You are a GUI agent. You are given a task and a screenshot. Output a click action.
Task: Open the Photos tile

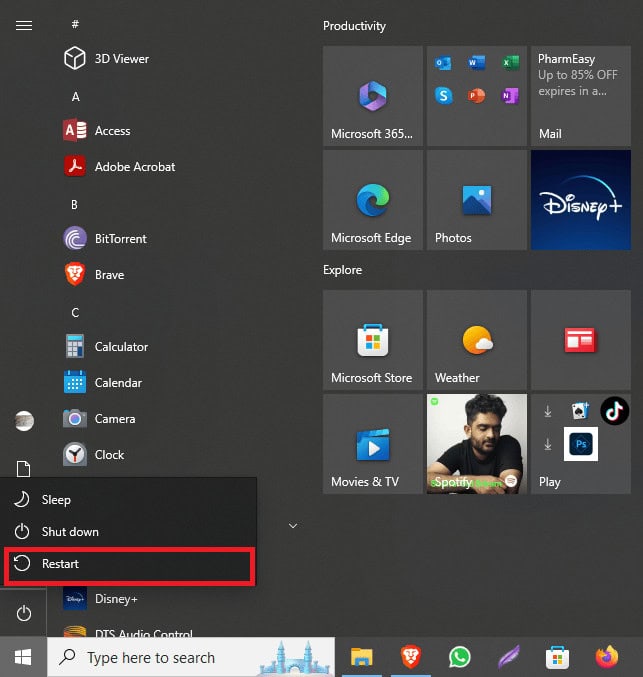[477, 200]
